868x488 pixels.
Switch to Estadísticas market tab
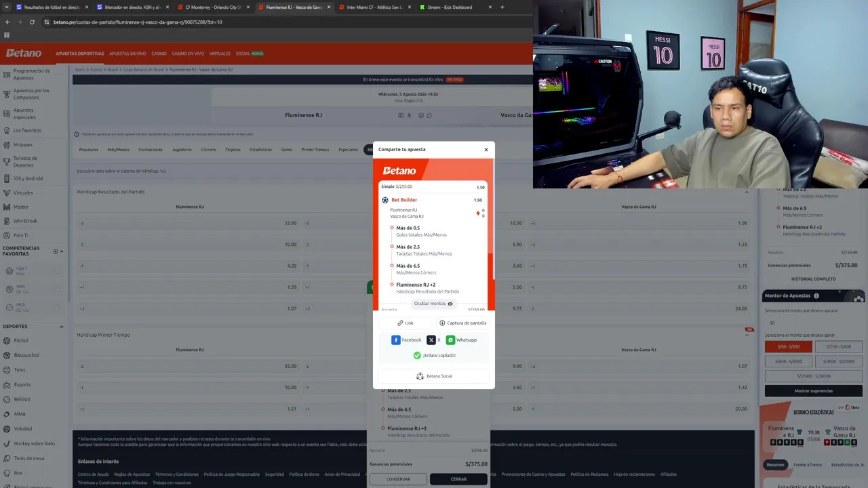[x=261, y=150]
